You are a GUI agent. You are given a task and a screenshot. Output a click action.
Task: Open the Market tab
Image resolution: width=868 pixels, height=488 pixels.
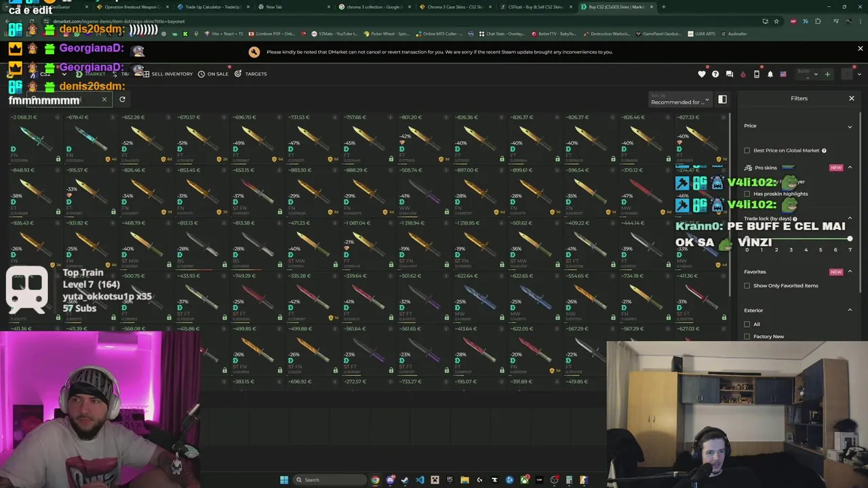pos(90,74)
